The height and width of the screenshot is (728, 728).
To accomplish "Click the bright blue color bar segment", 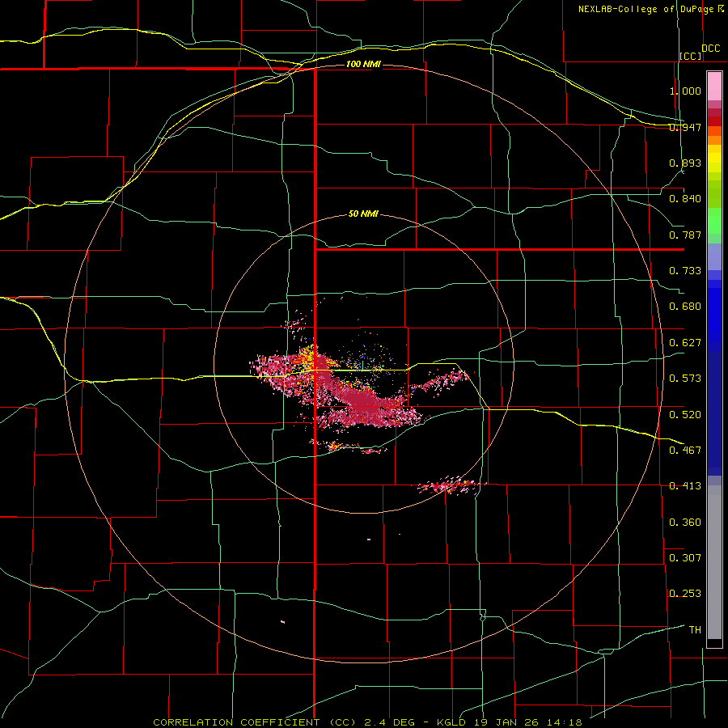I will (x=714, y=315).
